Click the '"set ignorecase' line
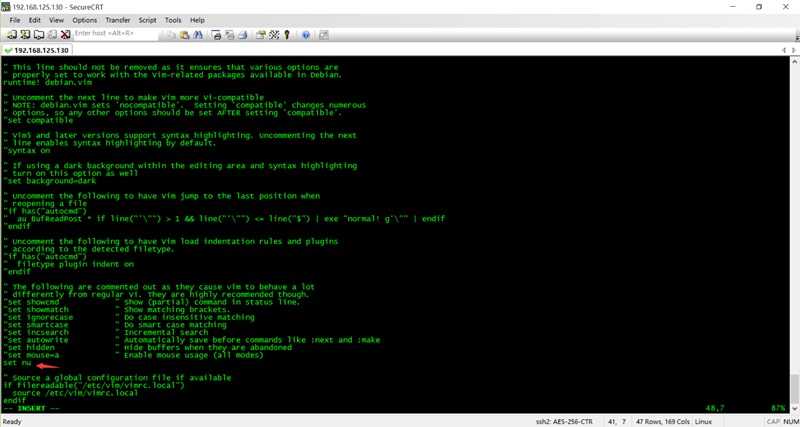Image resolution: width=800 pixels, height=427 pixels. tap(38, 317)
